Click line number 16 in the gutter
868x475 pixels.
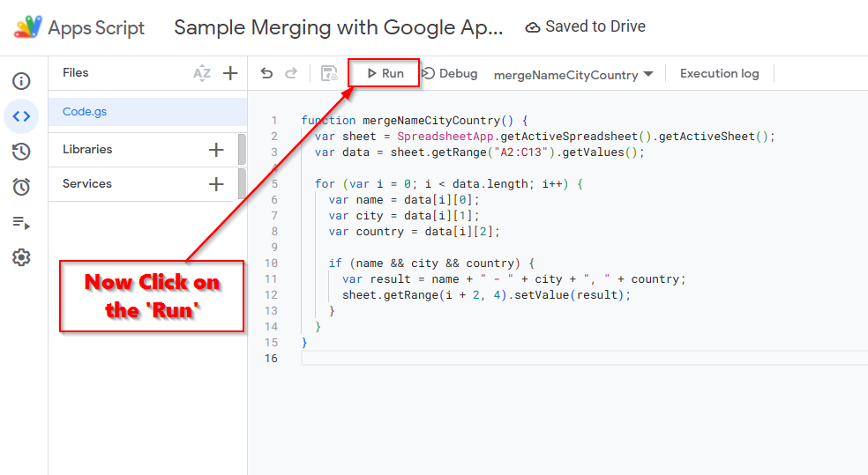click(272, 359)
